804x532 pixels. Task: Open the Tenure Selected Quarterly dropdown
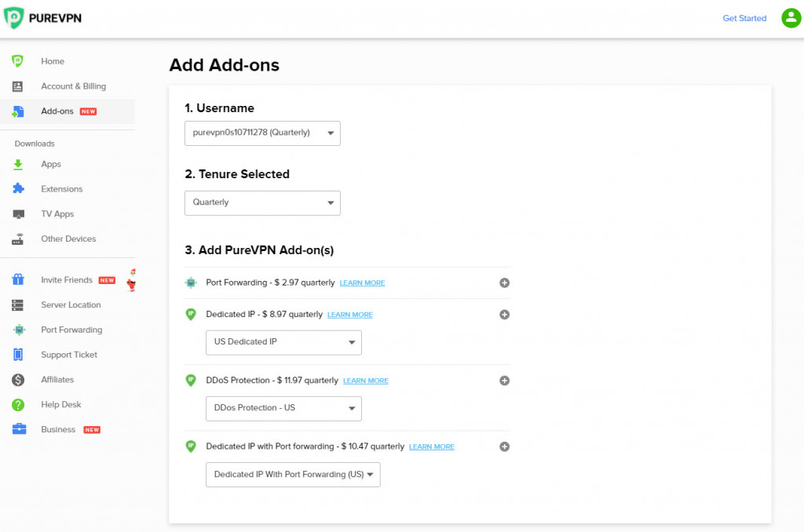click(262, 203)
